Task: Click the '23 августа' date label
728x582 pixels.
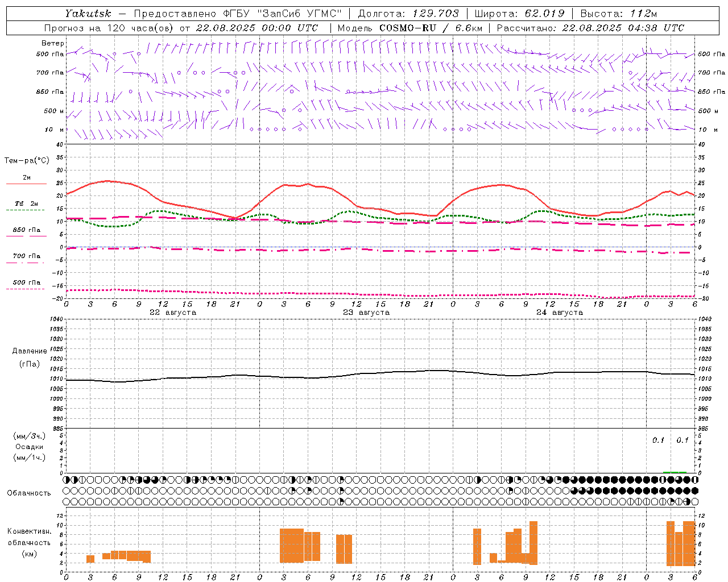Action: coord(366,313)
